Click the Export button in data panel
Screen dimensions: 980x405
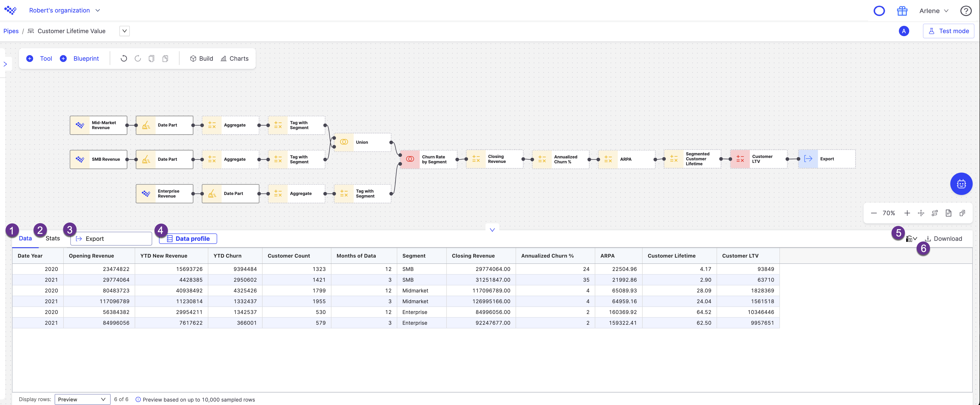111,239
